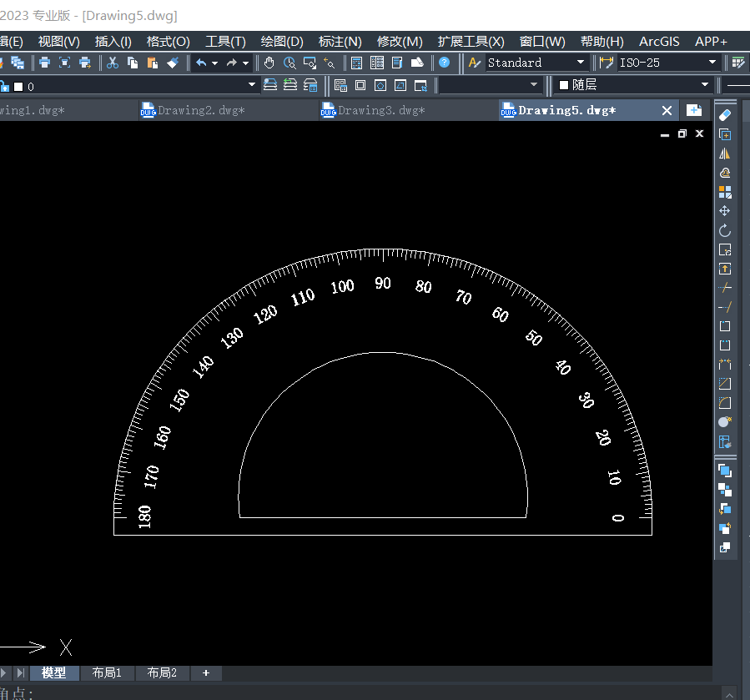Select the Array tool

click(x=725, y=192)
